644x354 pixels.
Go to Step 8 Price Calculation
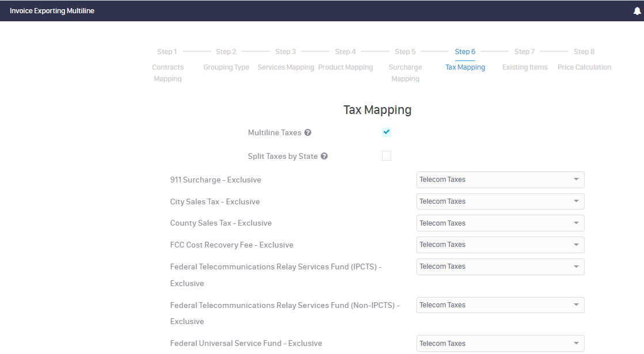[x=584, y=52]
